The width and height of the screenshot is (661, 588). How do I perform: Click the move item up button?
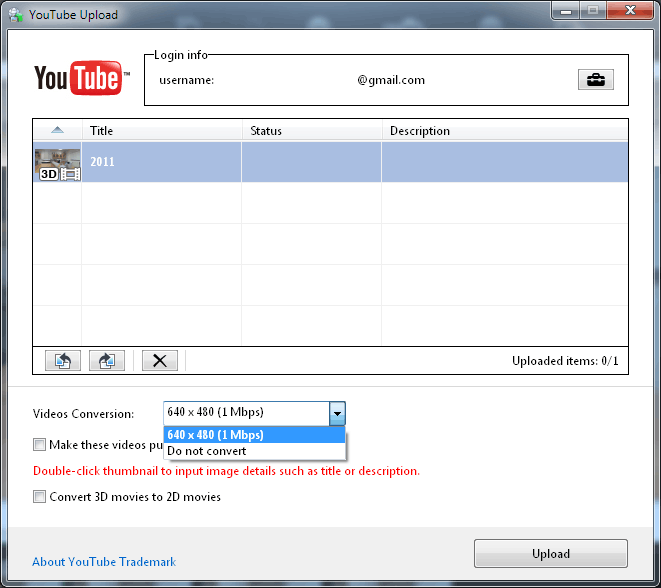[63, 360]
